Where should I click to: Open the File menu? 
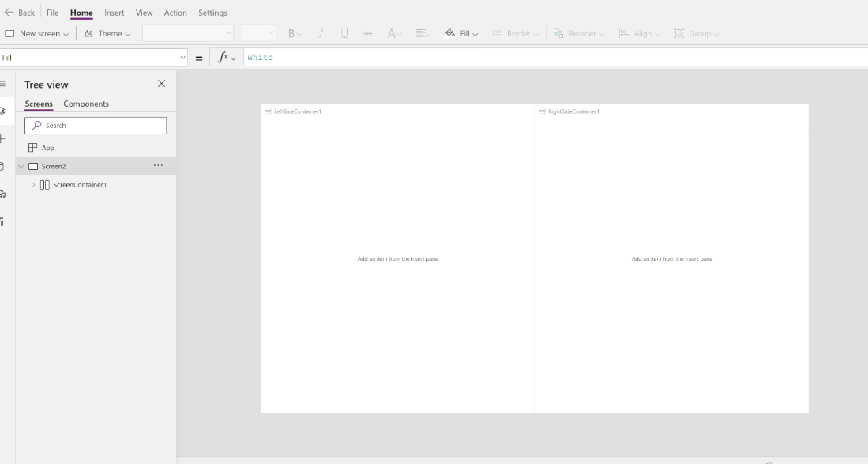tap(53, 13)
